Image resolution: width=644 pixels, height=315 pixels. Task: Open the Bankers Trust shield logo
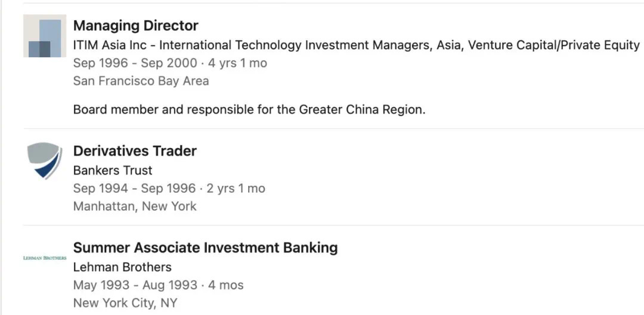[45, 161]
